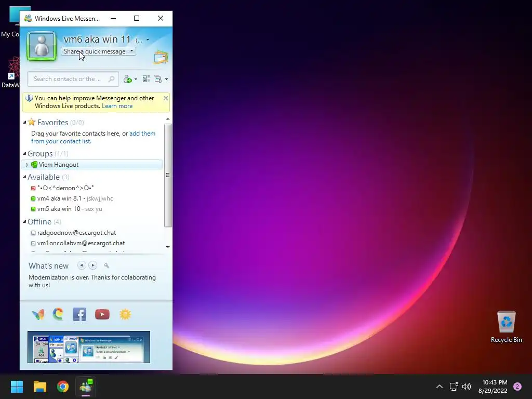This screenshot has height=399, width=532.
Task: Click the Modernization is over news text
Action: point(92,281)
